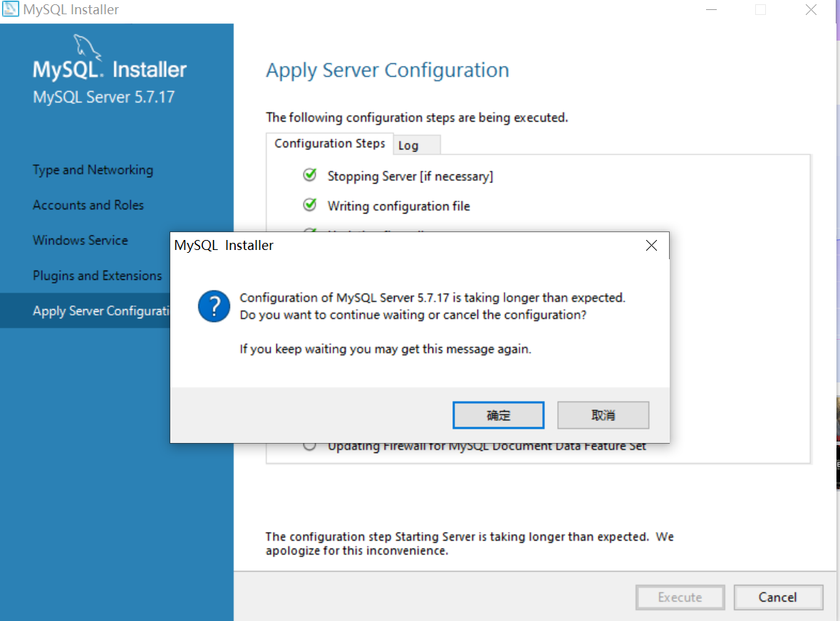Image resolution: width=840 pixels, height=621 pixels.
Task: Click the 'Apply Server Configuration' page heading
Action: click(388, 70)
